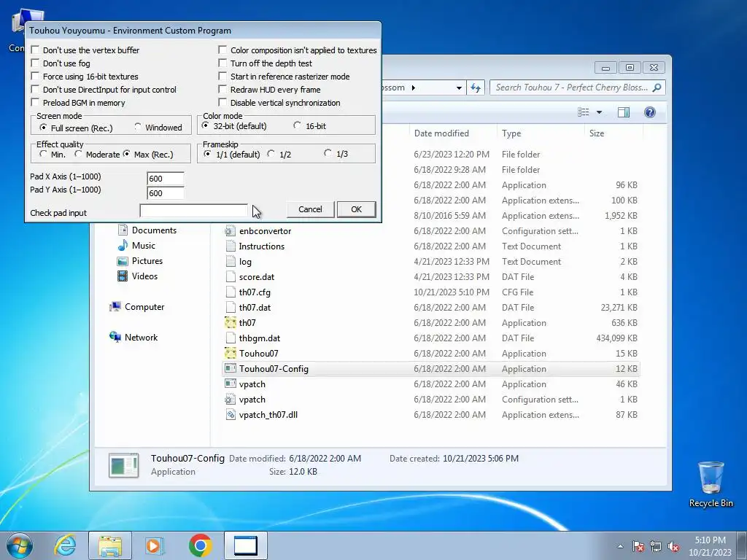Screen dimensions: 747x560
Task: Select the score.dat file icon
Action: [231, 276]
